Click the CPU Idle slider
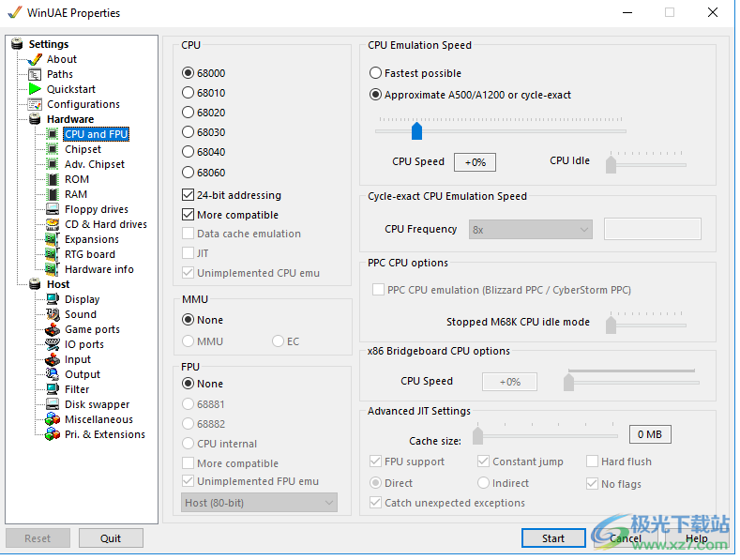740x560 pixels. tap(646, 163)
